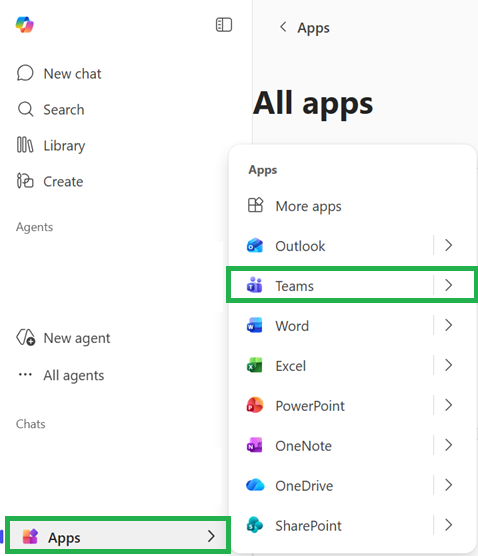Viewport: 478px width, 556px height.
Task: Click the Excel app icon
Action: click(255, 365)
